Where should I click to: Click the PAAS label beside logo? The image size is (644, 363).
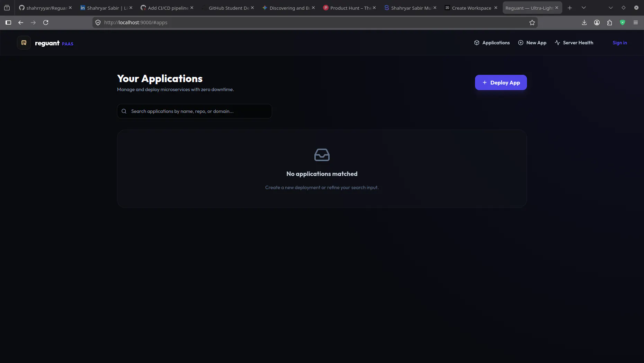tap(68, 44)
